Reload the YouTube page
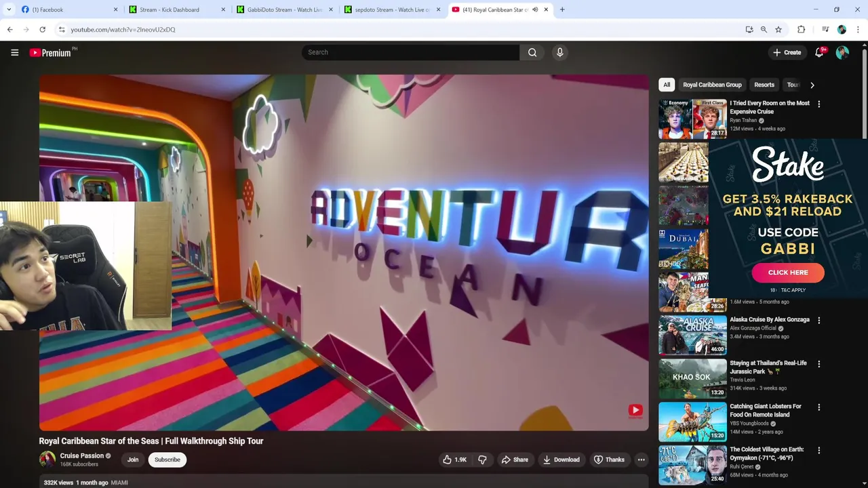 click(42, 29)
